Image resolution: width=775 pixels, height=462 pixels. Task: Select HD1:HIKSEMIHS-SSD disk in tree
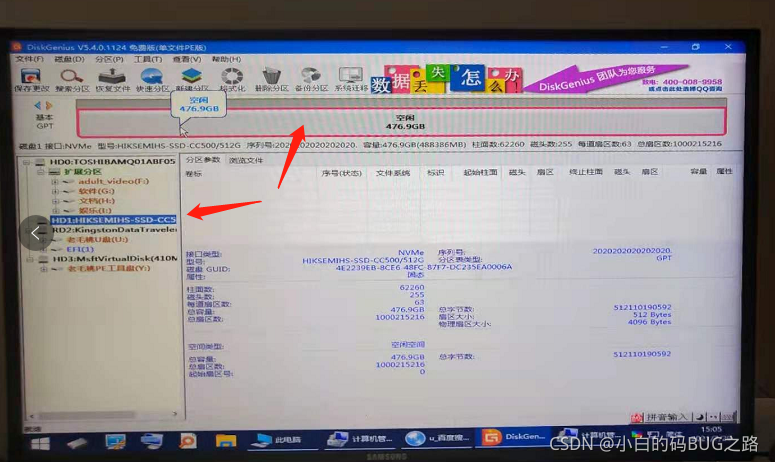point(113,220)
